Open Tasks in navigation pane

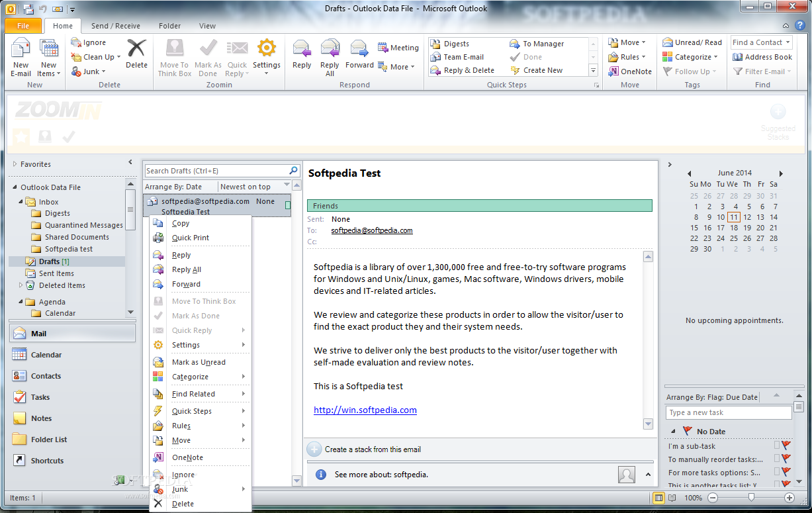pos(73,397)
